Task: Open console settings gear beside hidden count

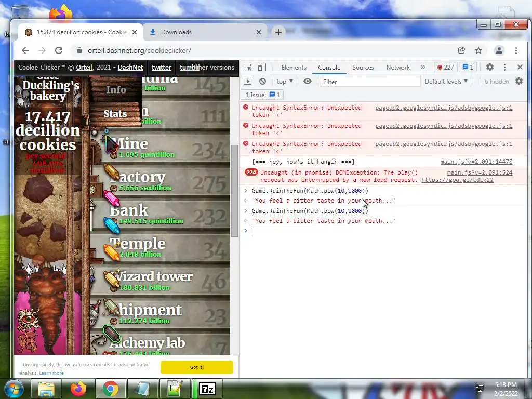Action: point(519,82)
